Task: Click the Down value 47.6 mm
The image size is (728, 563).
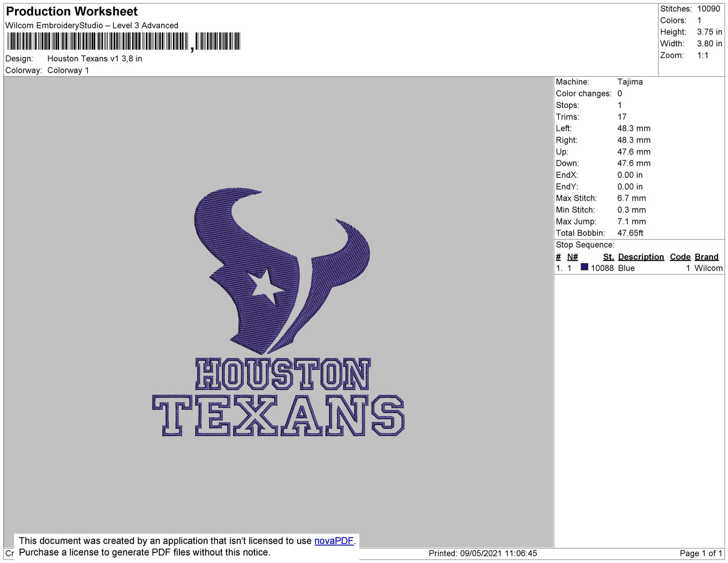Action: click(x=634, y=163)
